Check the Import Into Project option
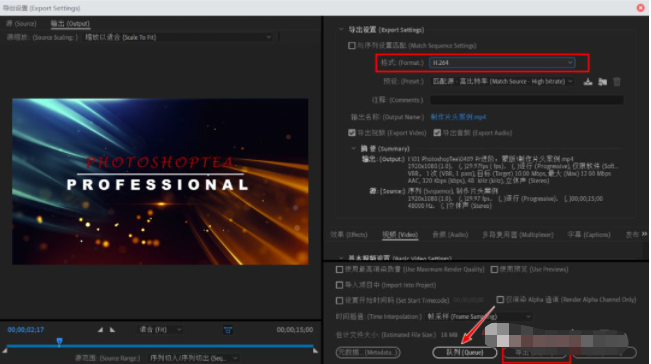This screenshot has height=364, width=651. (x=339, y=285)
